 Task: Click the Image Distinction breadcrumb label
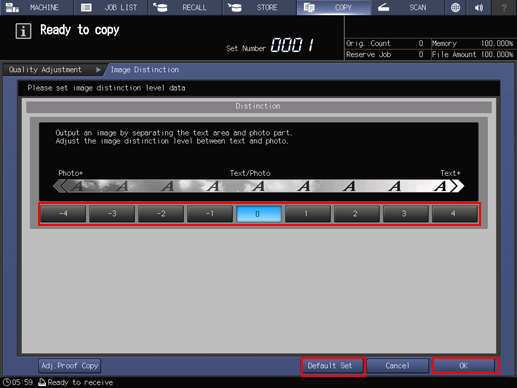tap(145, 70)
